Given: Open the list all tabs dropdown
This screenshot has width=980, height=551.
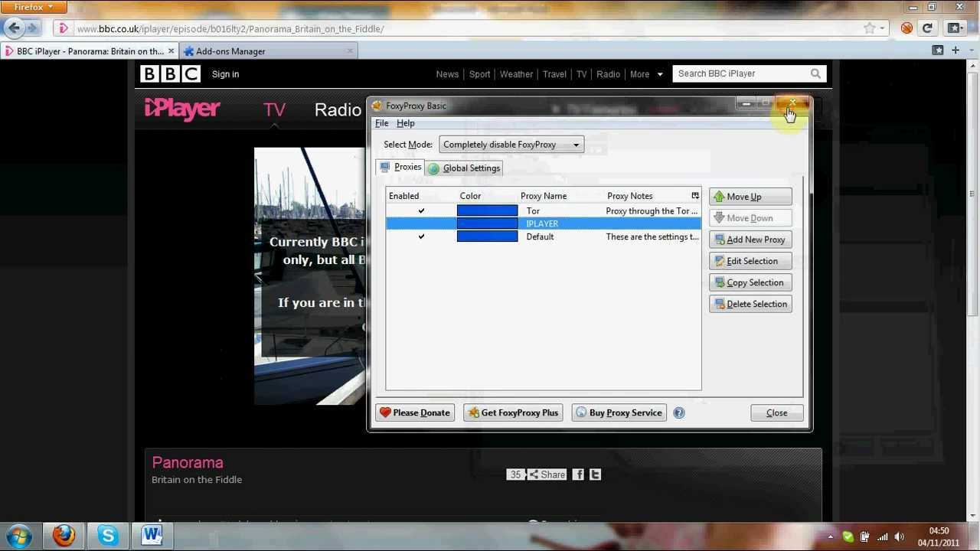Looking at the screenshot, I should [x=971, y=51].
